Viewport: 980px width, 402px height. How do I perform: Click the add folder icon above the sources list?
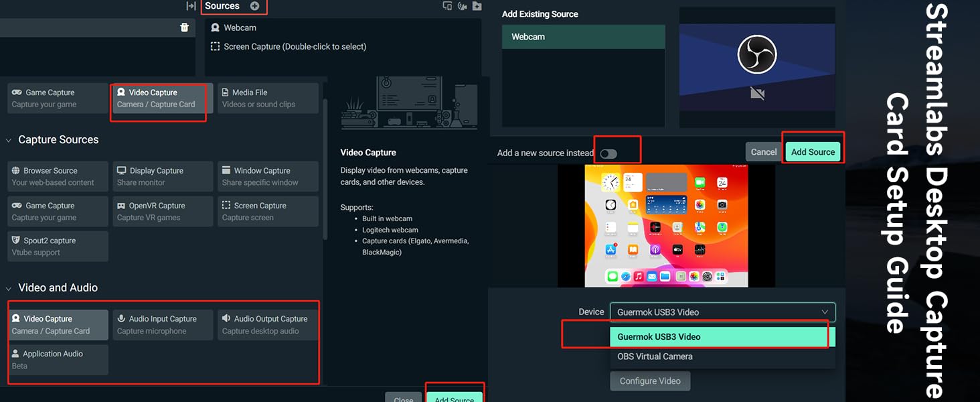[477, 6]
